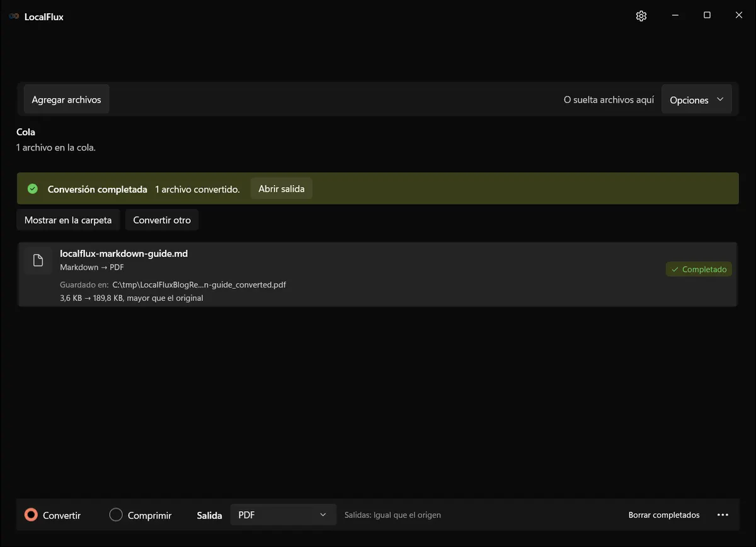Click 'Conversión completada' banner title
Screen dimensions: 756x547
click(x=98, y=189)
